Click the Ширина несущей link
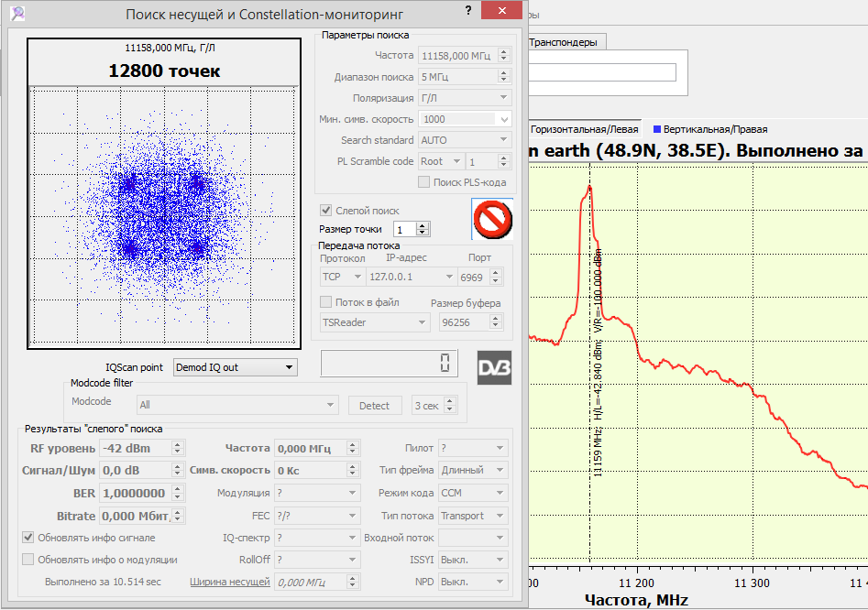This screenshot has width=868, height=610. coord(230,582)
